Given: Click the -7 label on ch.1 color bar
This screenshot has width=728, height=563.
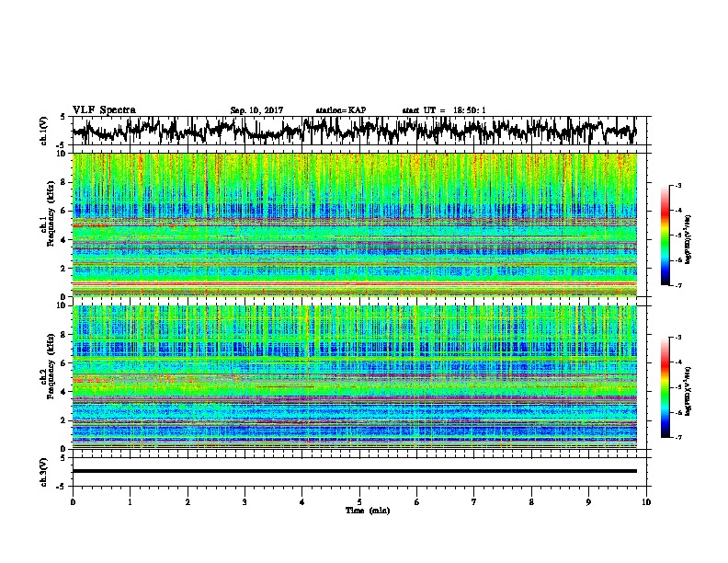Looking at the screenshot, I should point(678,285).
